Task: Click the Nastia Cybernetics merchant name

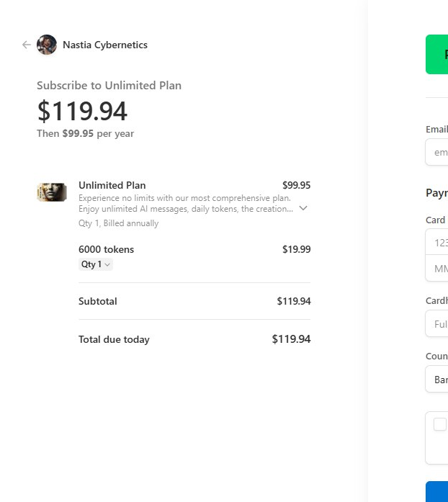Action: pyautogui.click(x=105, y=45)
